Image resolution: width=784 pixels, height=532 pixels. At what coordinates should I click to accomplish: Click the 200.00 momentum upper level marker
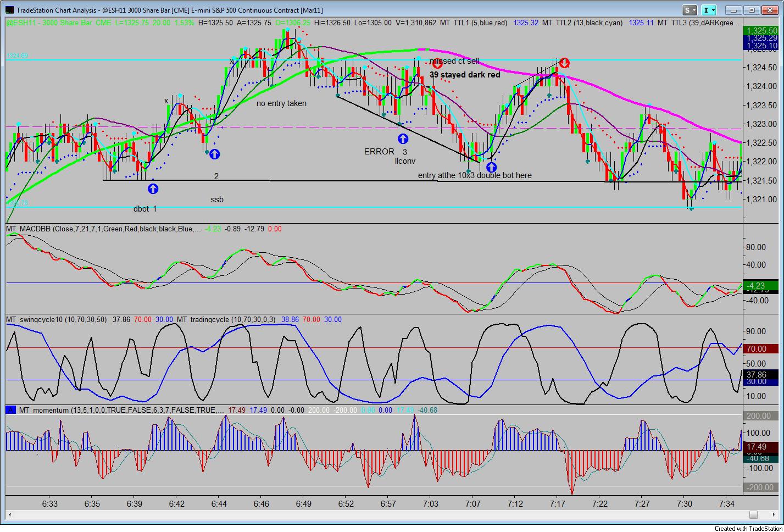point(761,416)
